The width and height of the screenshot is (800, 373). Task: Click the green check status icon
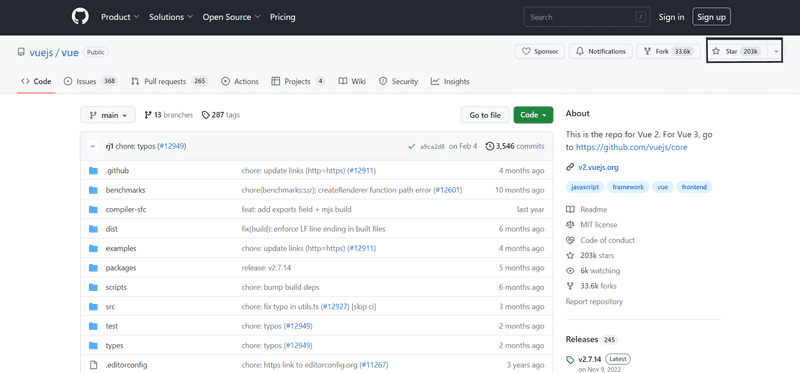411,146
